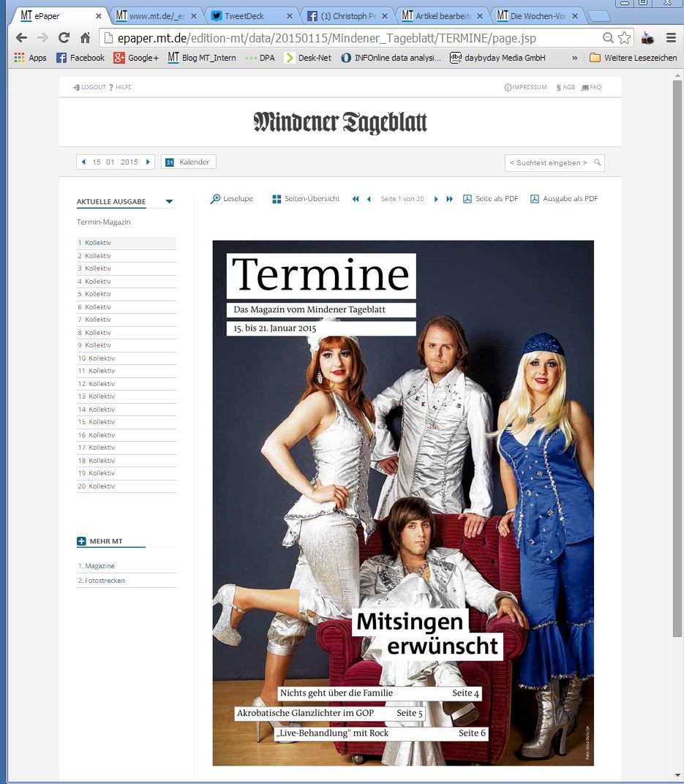The width and height of the screenshot is (684, 784).
Task: Jump to the last page arrow
Action: (449, 199)
